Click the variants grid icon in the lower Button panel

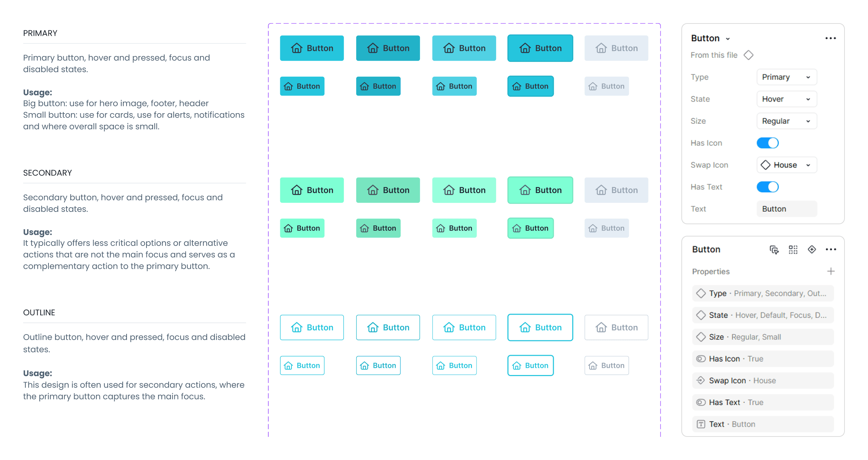click(x=793, y=250)
